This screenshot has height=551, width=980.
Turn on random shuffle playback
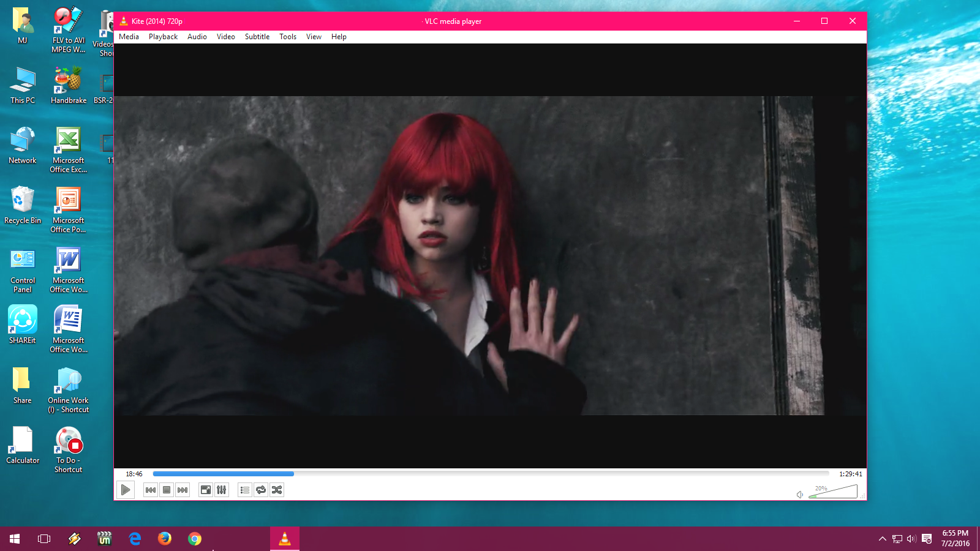[x=276, y=490]
